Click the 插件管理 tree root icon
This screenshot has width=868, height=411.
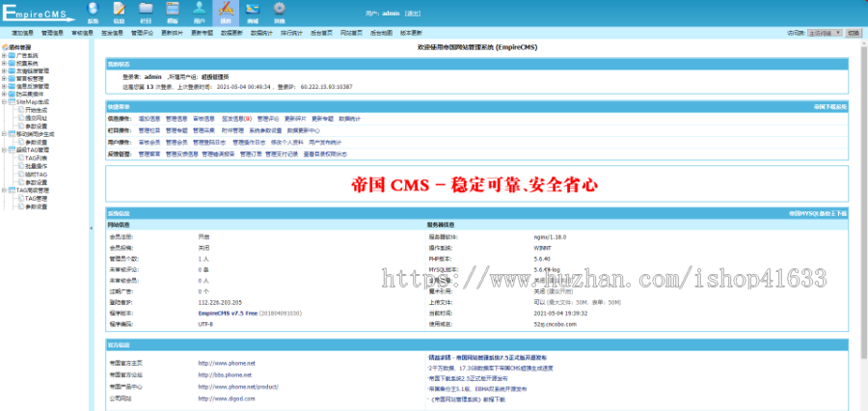(5, 47)
